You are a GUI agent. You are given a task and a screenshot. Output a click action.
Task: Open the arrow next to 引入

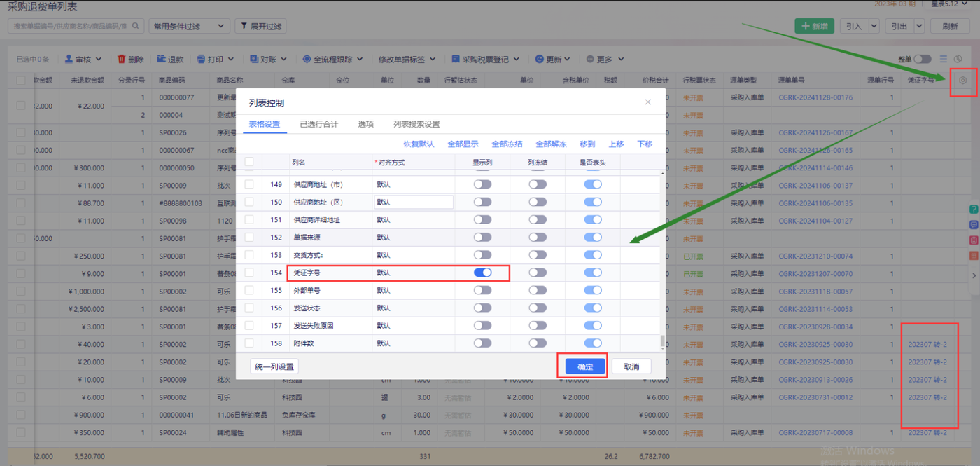[874, 26]
